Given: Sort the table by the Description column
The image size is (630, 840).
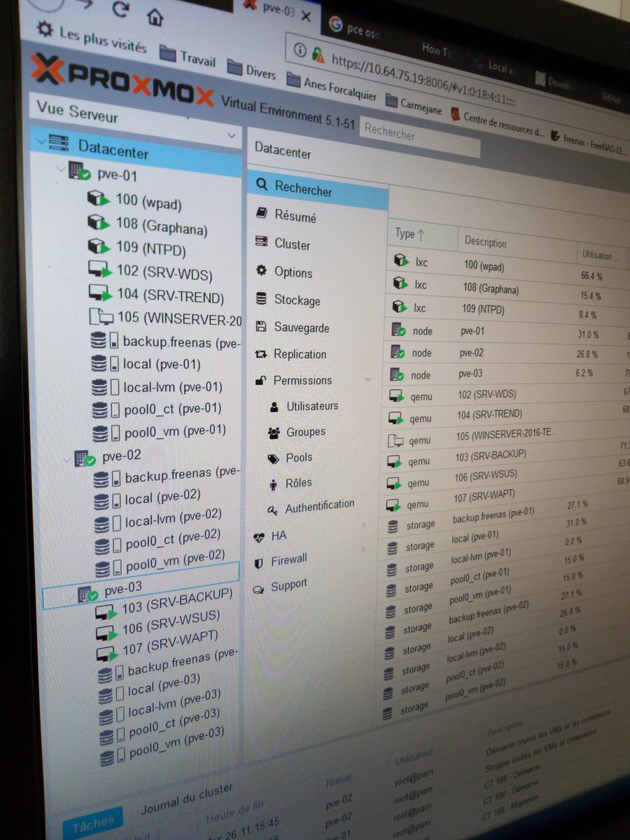Looking at the screenshot, I should pos(517,244).
